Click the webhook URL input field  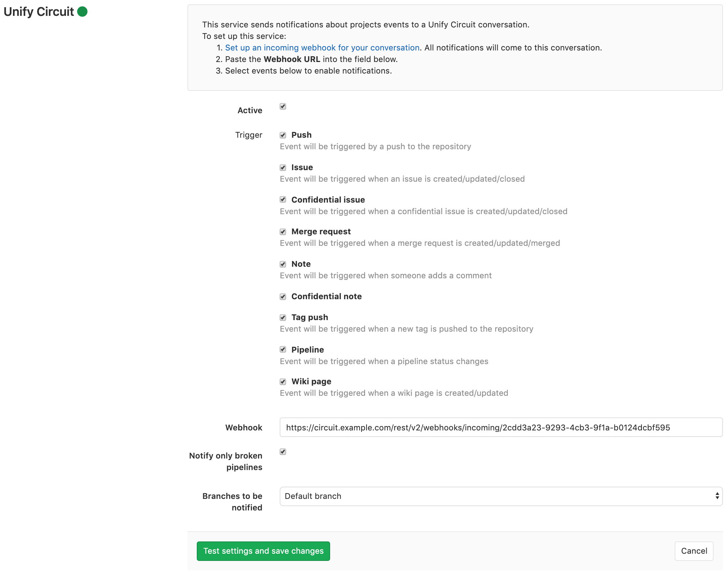pyautogui.click(x=499, y=428)
